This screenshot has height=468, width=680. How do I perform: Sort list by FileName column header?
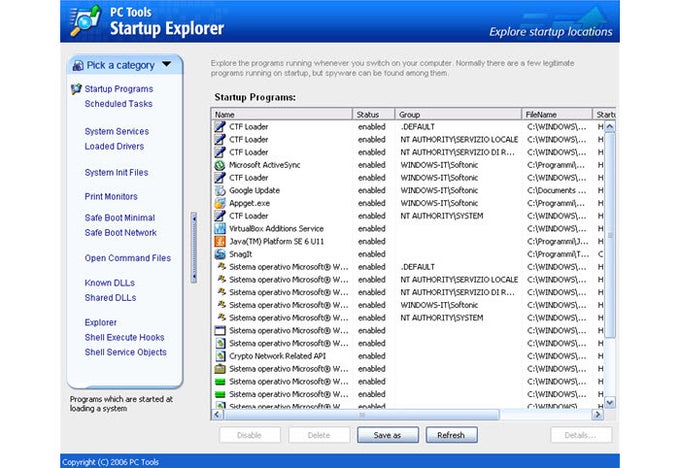point(557,115)
